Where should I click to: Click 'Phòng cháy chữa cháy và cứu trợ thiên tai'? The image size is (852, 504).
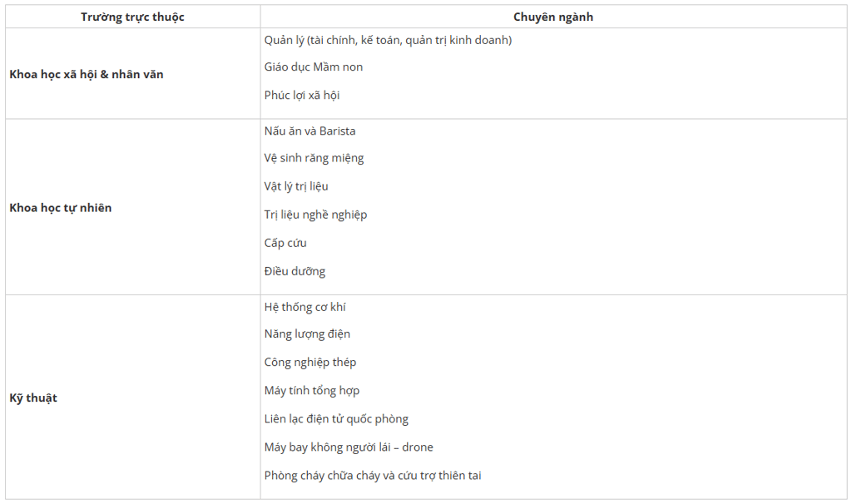click(x=373, y=476)
